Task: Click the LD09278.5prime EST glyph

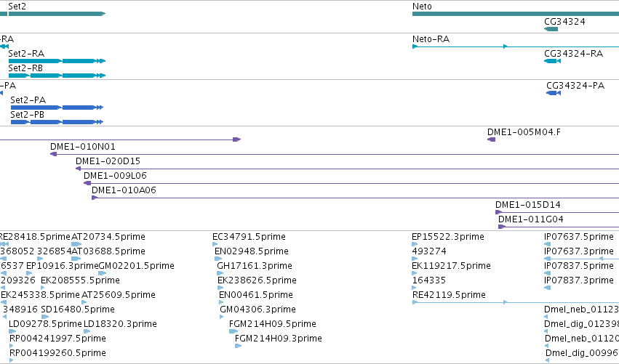Action: tap(12, 331)
